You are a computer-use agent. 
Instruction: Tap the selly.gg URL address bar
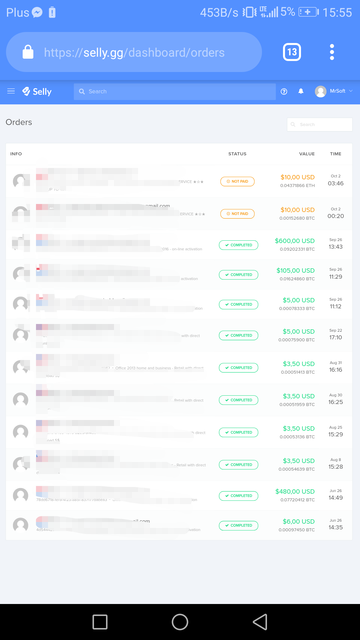pyautogui.click(x=134, y=52)
